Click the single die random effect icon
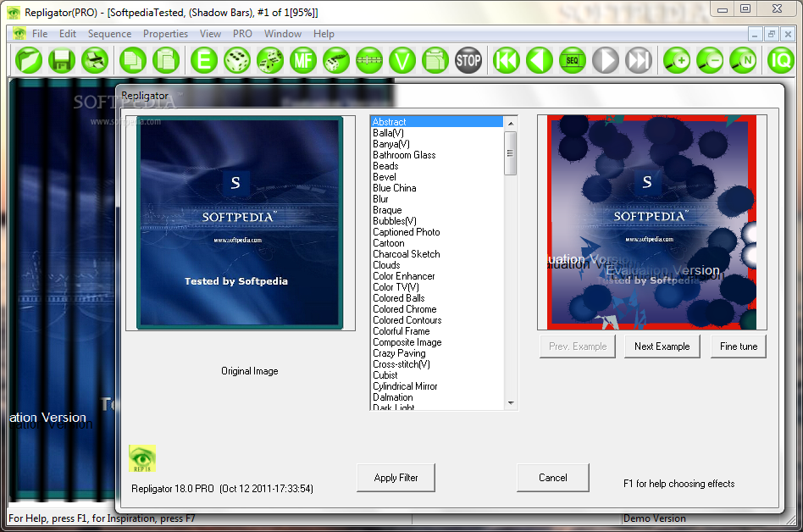 (237, 60)
